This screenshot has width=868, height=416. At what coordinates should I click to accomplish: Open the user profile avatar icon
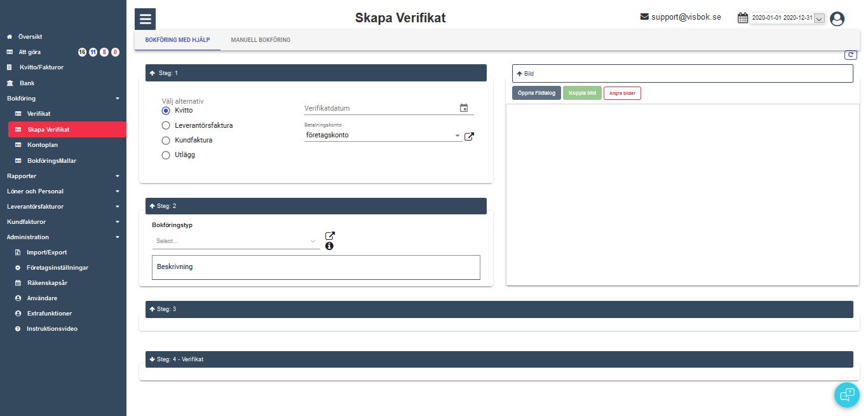(837, 19)
